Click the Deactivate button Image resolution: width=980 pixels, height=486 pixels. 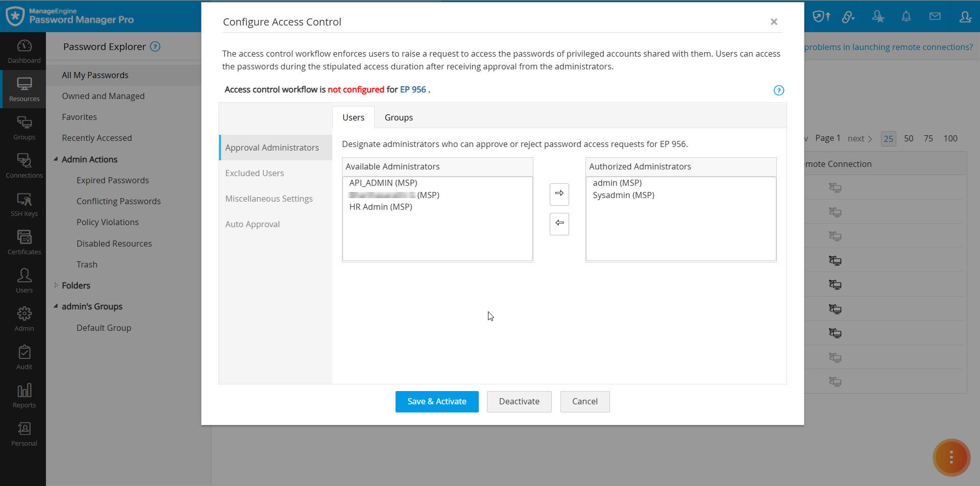pyautogui.click(x=519, y=401)
